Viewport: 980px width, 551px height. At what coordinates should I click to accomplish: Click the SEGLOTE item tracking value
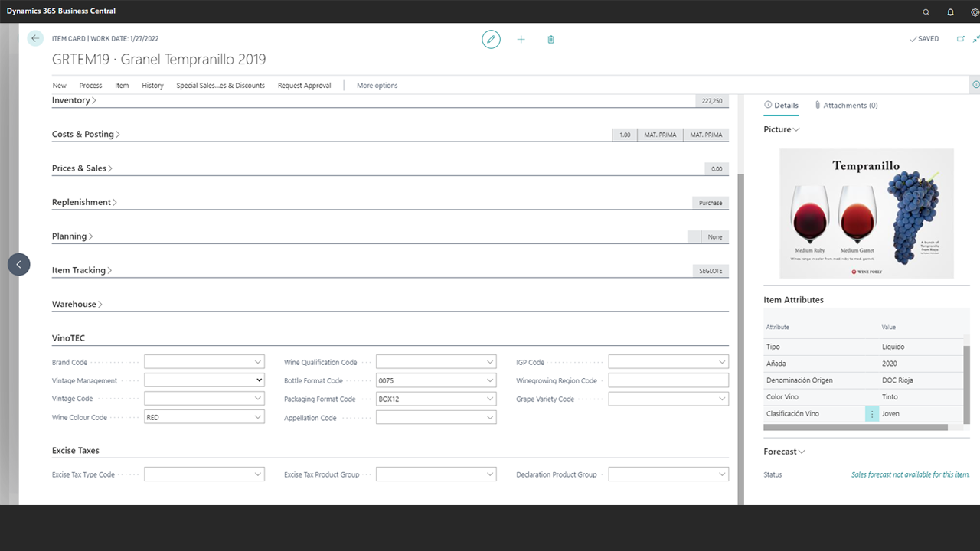coord(710,271)
